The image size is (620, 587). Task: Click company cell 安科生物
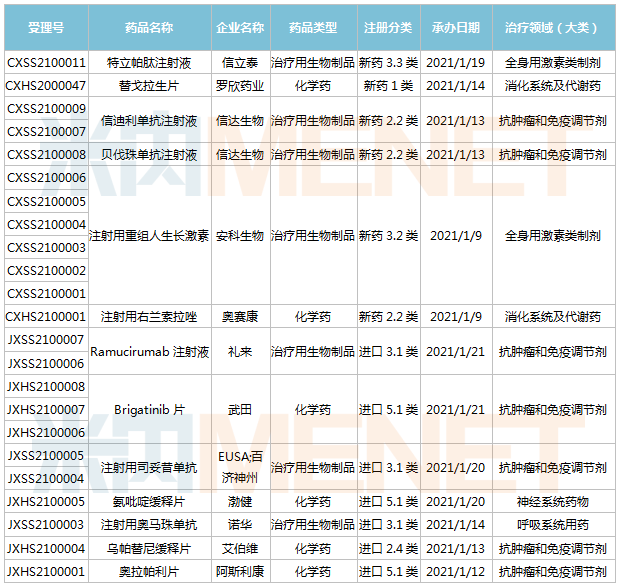[x=240, y=236]
